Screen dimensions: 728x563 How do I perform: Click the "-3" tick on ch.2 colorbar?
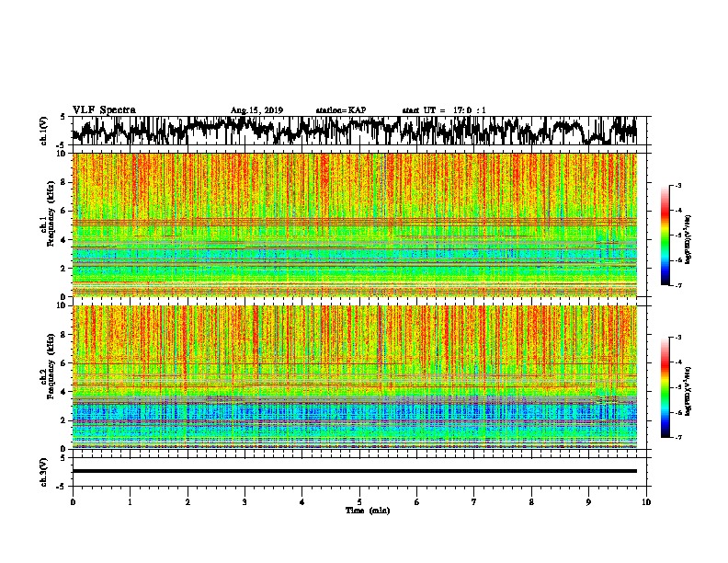pyautogui.click(x=678, y=338)
